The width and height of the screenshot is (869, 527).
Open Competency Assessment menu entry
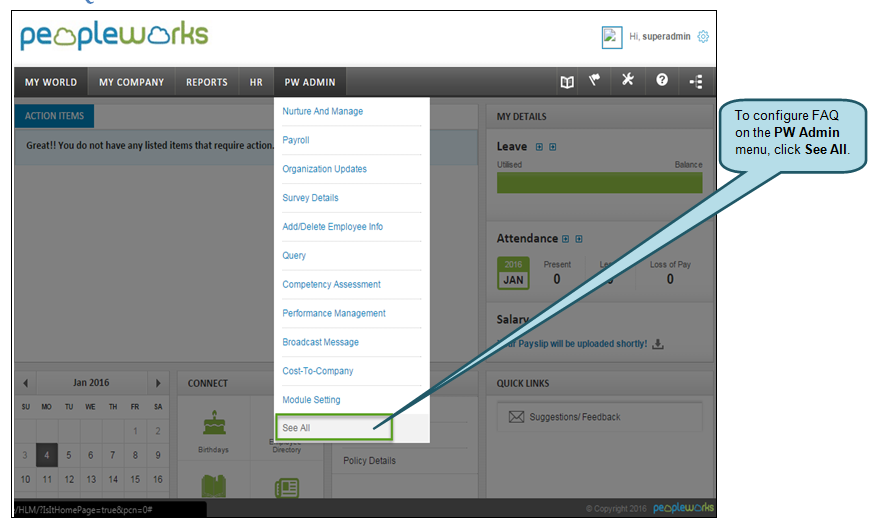[x=331, y=284]
